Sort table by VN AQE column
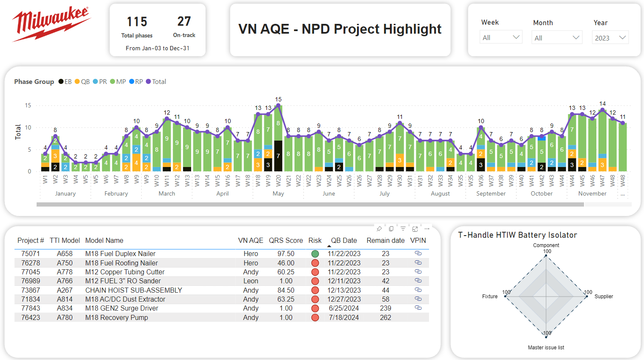644x360 pixels. point(251,240)
